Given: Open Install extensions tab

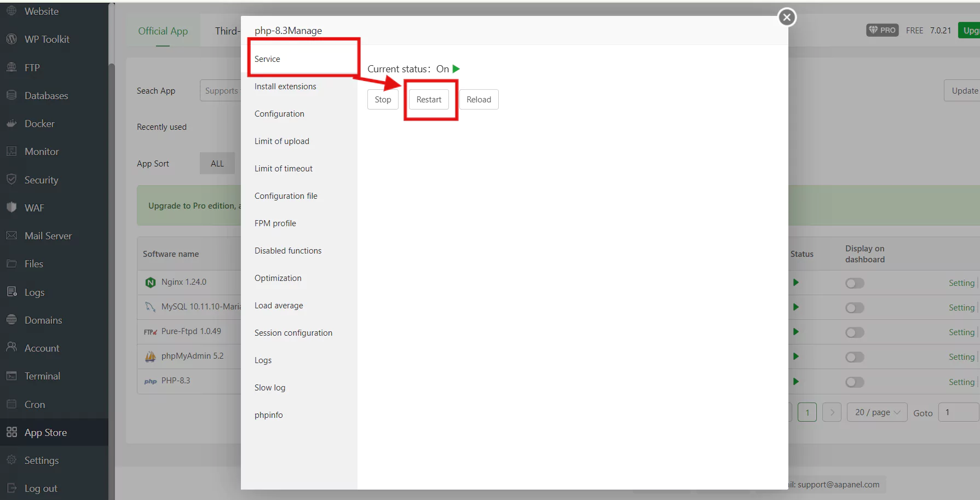Looking at the screenshot, I should point(299,86).
